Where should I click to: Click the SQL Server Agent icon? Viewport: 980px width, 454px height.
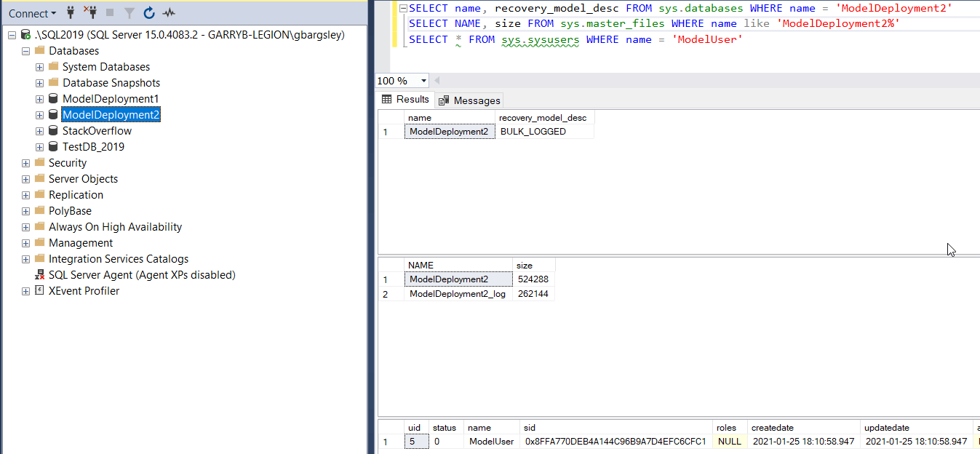click(40, 275)
